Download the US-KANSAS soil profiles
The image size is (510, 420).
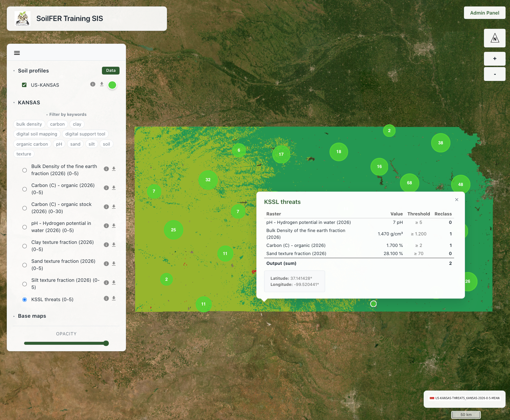click(x=102, y=84)
